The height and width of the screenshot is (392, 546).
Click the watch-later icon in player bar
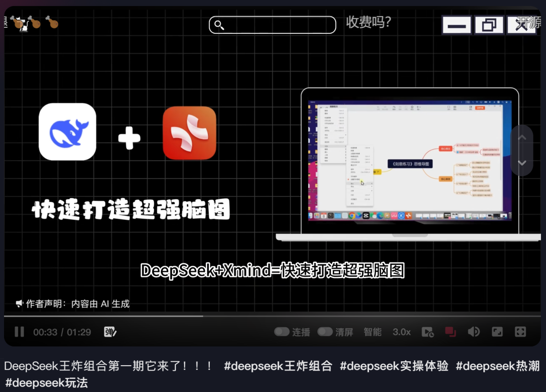coord(428,332)
